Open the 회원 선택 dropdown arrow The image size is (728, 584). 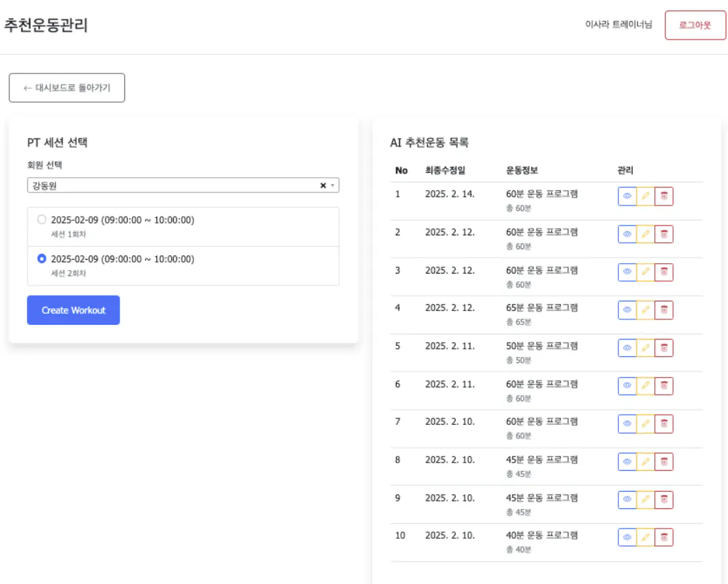coord(333,185)
